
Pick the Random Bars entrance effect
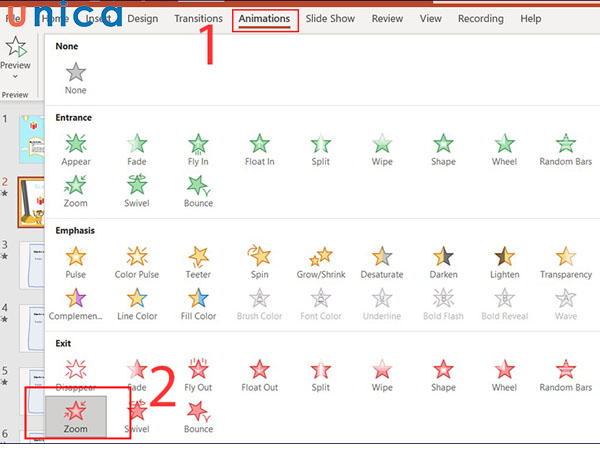pos(566,150)
